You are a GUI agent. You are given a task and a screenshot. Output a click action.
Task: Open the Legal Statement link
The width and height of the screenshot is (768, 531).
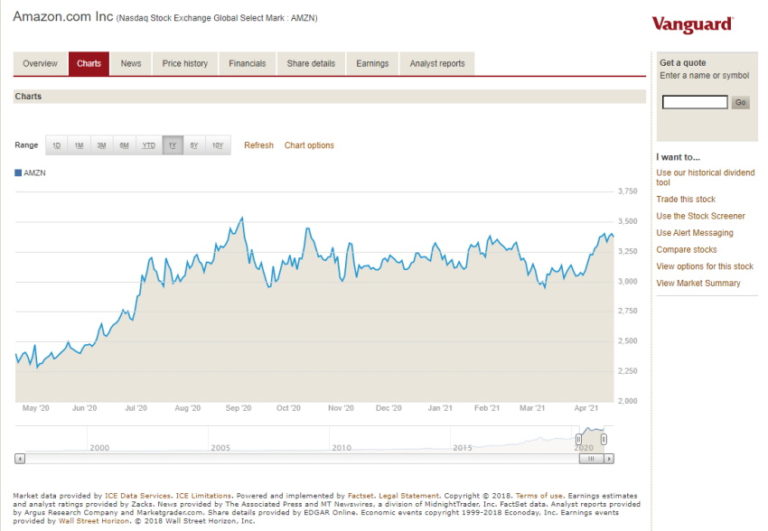click(409, 496)
